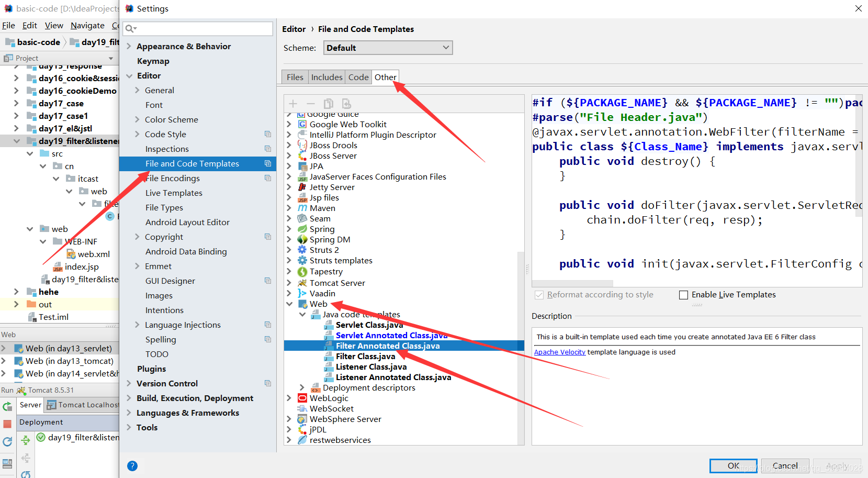Select Servlet Class.java template
The height and width of the screenshot is (478, 868).
tap(369, 325)
